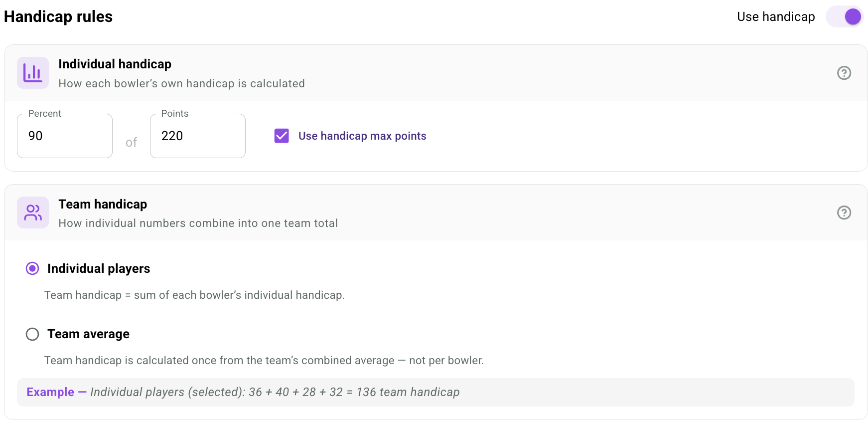Click the Handicap rules heading
This screenshot has height=421, width=868.
click(x=58, y=16)
